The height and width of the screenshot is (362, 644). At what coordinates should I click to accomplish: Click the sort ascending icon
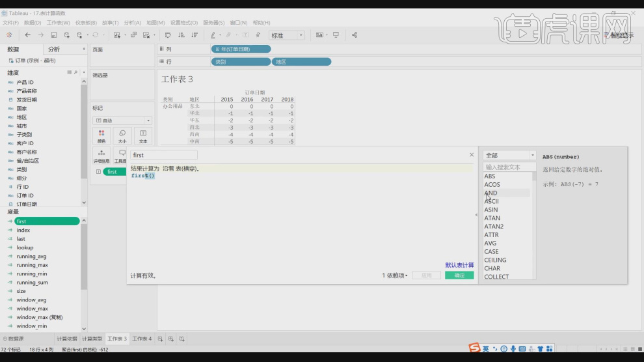click(x=181, y=35)
